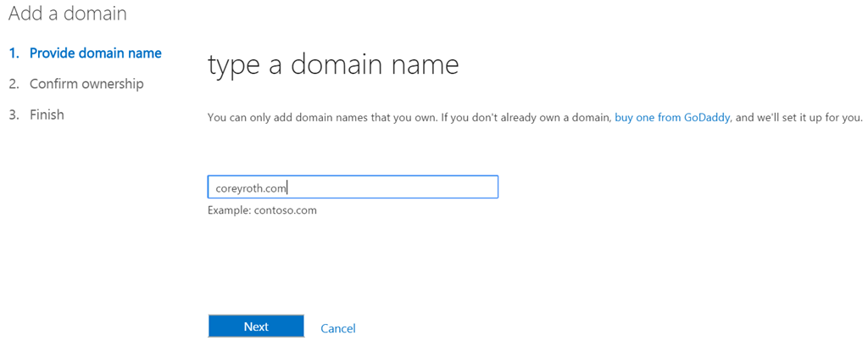Click the step number 1 marker
The height and width of the screenshot is (352, 868).
coord(14,53)
